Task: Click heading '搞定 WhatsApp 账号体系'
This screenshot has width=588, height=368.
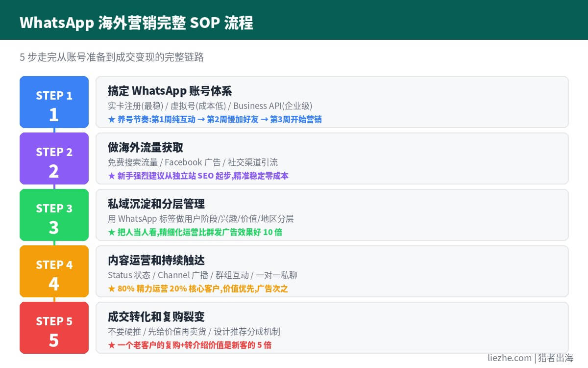Action: (170, 91)
